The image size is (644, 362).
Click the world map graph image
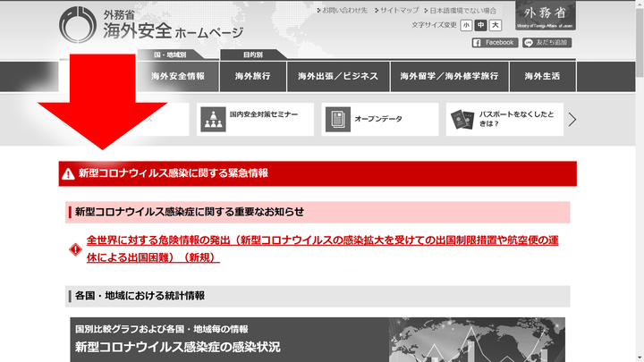click(x=477, y=340)
